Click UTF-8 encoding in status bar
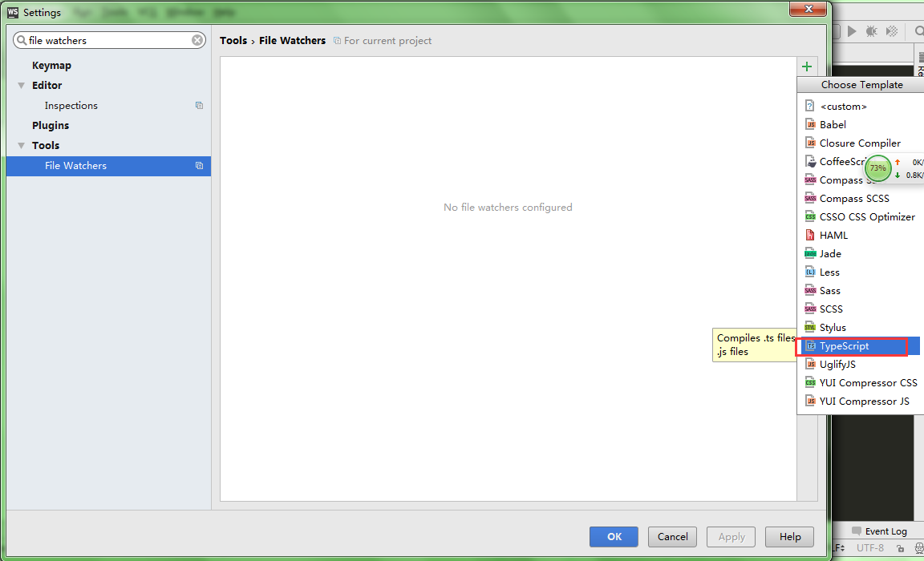Screen dimensions: 924x561 (869, 548)
